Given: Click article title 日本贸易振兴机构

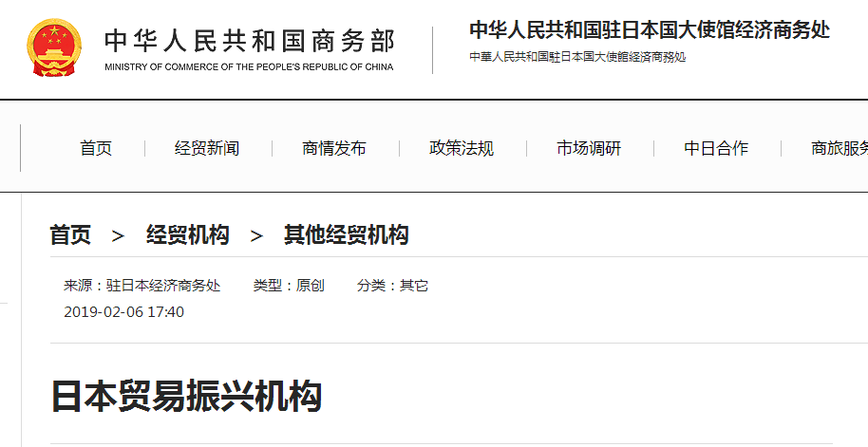Looking at the screenshot, I should [x=186, y=396].
